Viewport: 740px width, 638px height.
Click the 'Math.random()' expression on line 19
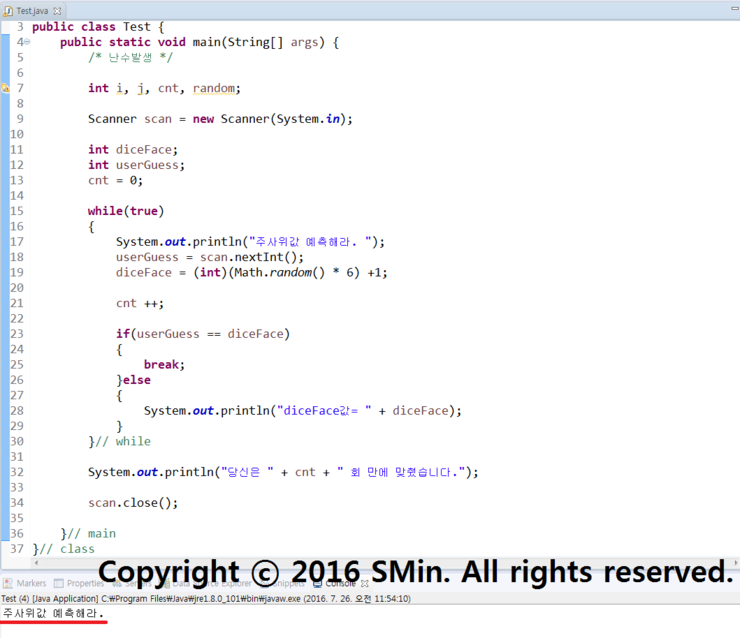pyautogui.click(x=280, y=273)
